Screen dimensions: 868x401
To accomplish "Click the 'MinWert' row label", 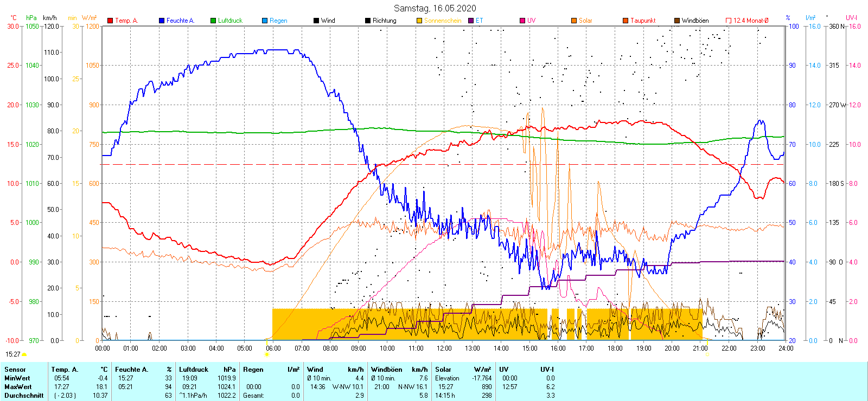I will coord(17,378).
